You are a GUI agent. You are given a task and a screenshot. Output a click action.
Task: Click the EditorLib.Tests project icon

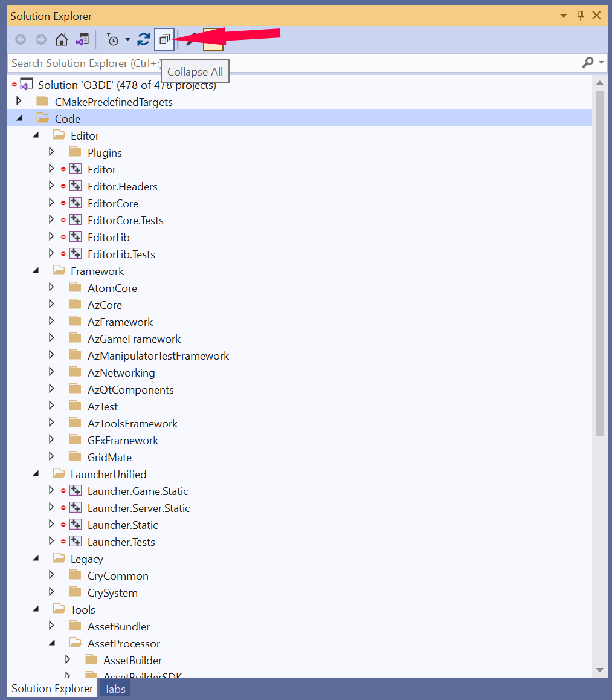coord(76,253)
